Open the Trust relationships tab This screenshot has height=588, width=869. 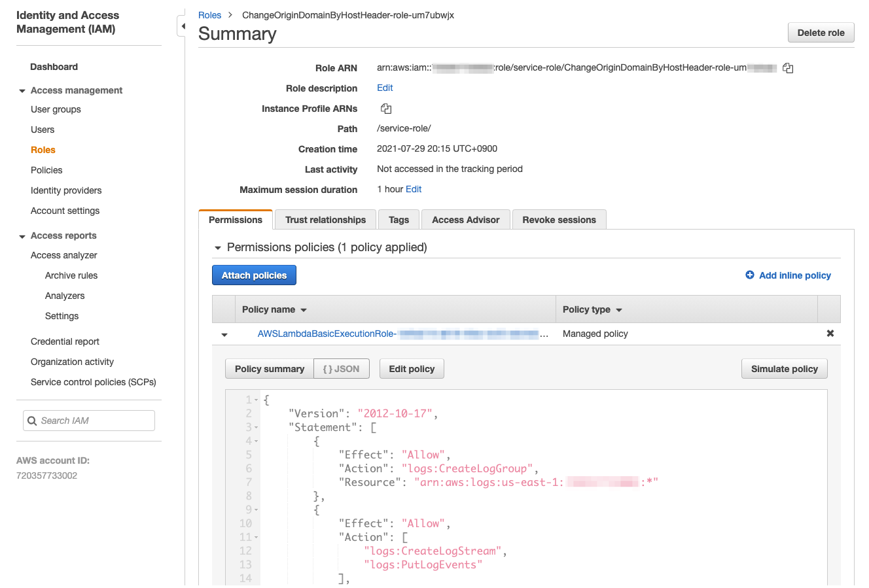pos(325,220)
